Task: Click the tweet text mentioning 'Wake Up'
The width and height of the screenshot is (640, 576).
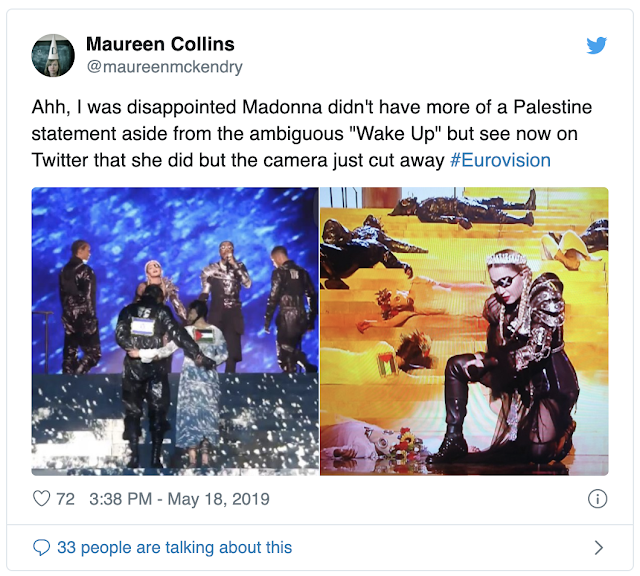Action: point(312,133)
